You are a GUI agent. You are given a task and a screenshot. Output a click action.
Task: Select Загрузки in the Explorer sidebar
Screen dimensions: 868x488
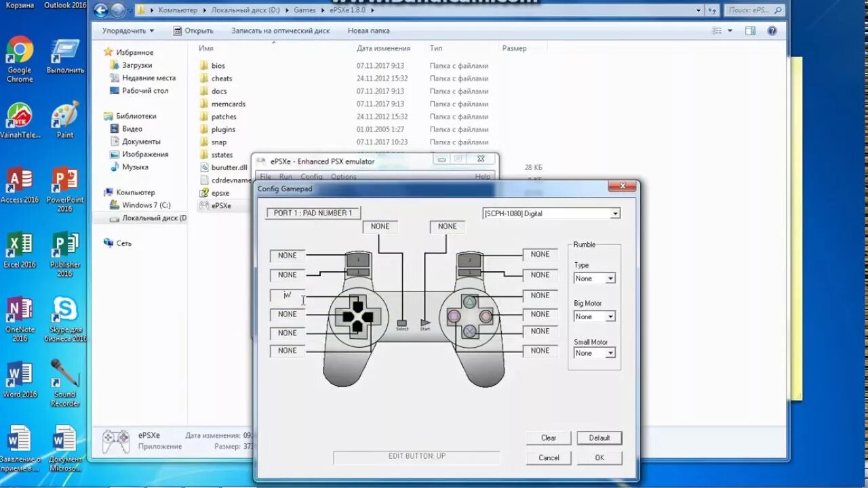[137, 65]
